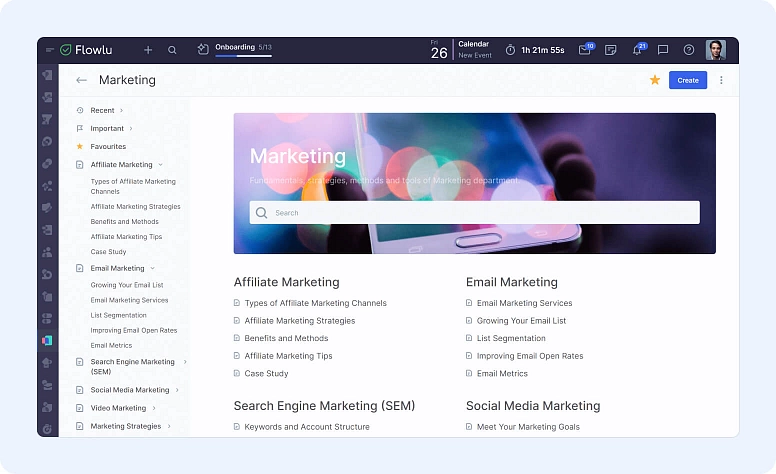Open the mail inbox icon with badge
The height and width of the screenshot is (474, 776).
tap(585, 49)
